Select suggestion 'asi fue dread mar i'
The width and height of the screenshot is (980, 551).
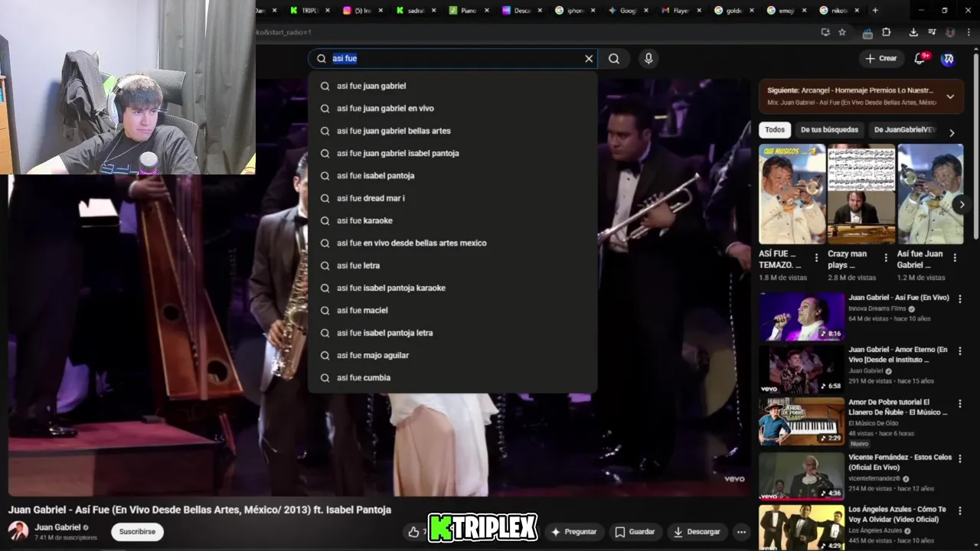[x=452, y=198]
